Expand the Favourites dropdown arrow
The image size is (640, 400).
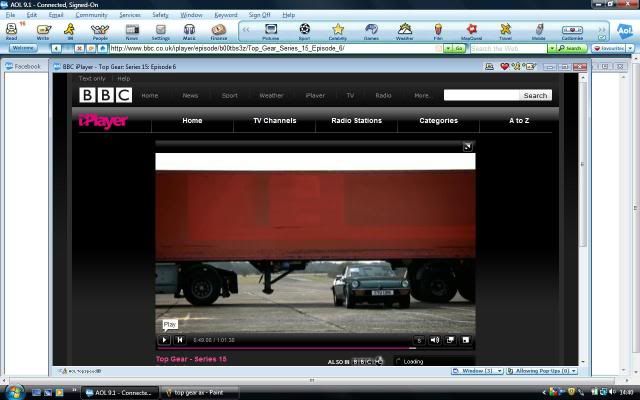pos(630,49)
